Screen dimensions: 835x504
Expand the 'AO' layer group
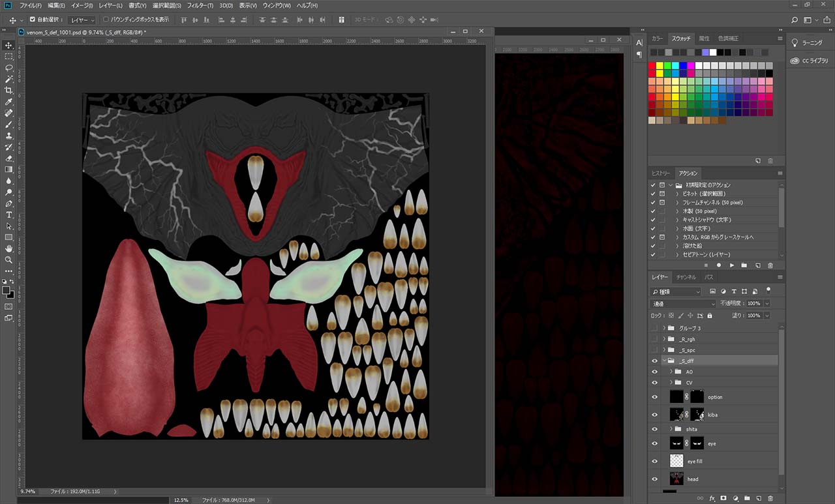(x=671, y=372)
